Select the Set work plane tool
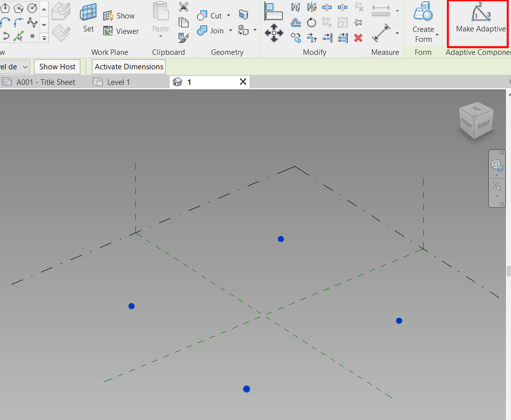The image size is (511, 420). coord(88,18)
